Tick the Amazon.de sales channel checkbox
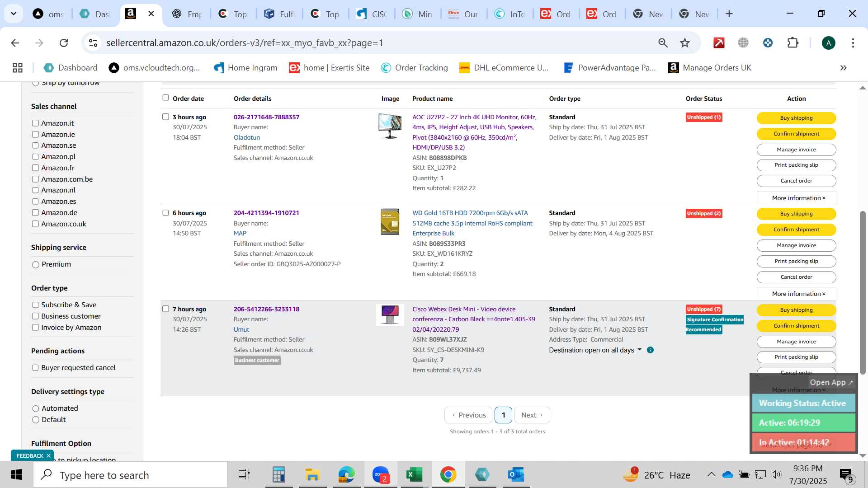Image resolution: width=868 pixels, height=488 pixels. [x=35, y=212]
